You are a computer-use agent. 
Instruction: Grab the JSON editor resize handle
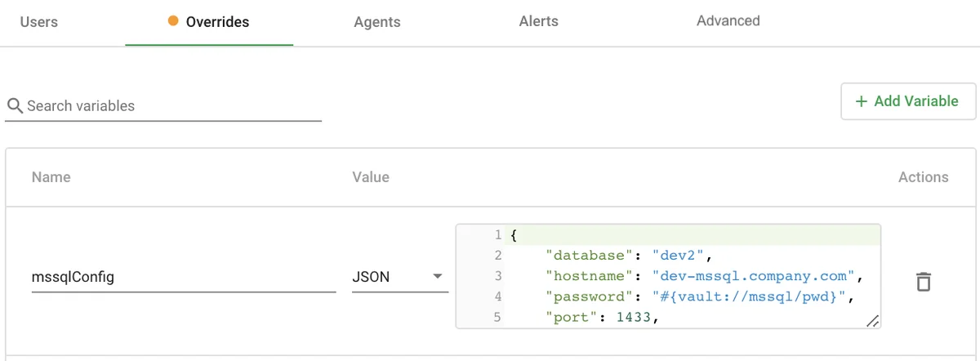pos(872,321)
